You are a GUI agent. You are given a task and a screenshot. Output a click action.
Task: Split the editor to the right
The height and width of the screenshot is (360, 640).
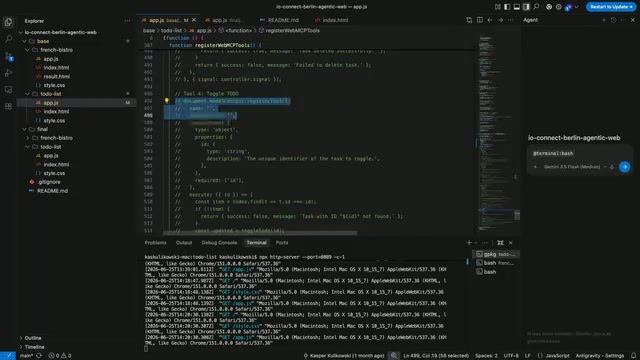click(x=480, y=20)
